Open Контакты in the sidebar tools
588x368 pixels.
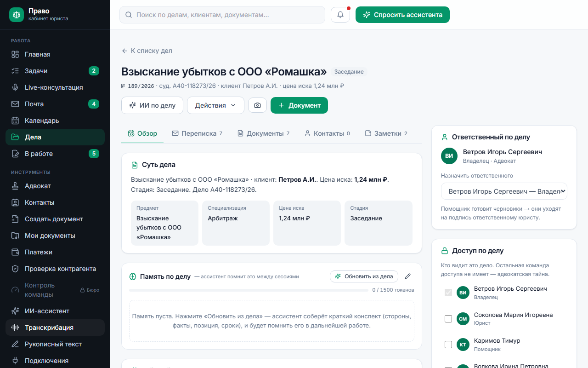click(55, 202)
